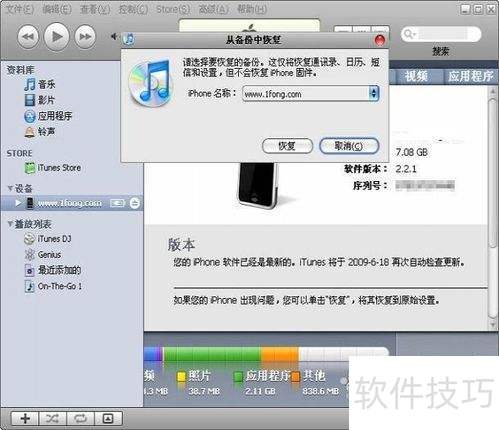Click the 7.08 GB capacity value

coord(411,153)
